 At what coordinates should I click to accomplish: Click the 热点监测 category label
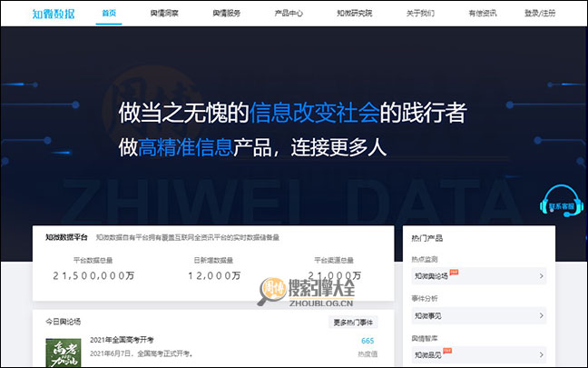pyautogui.click(x=425, y=259)
